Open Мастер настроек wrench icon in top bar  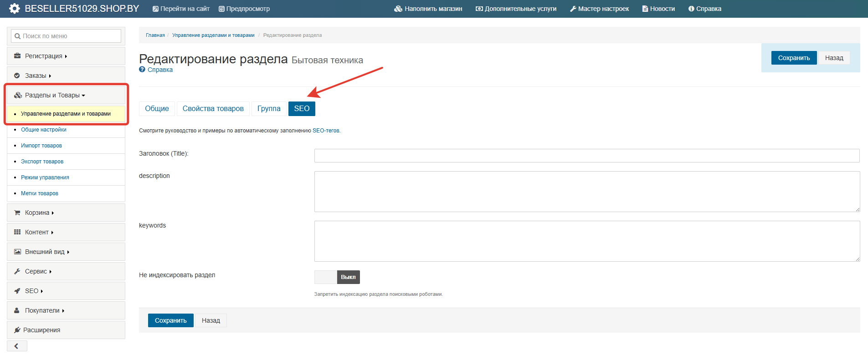[x=573, y=9]
